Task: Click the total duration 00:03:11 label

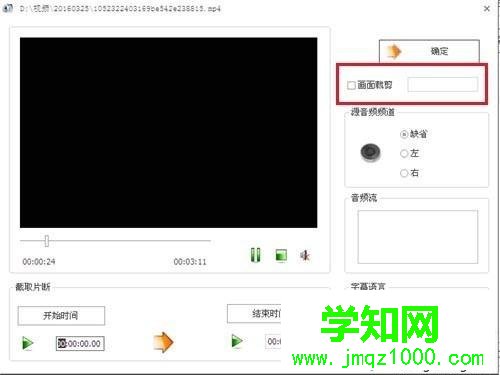Action: [190, 262]
